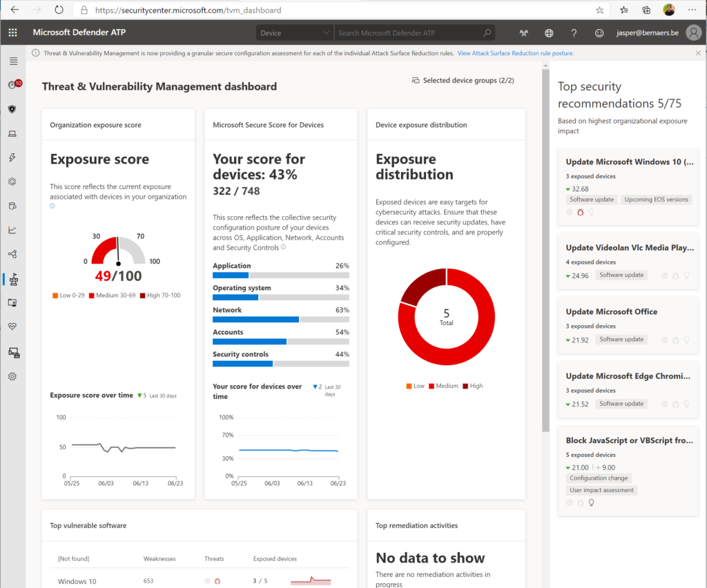Open the shield Incidents icon in sidebar

point(12,109)
